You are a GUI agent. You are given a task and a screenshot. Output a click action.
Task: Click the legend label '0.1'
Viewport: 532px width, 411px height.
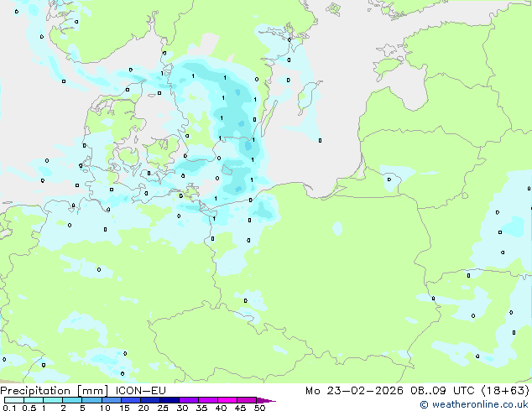[9, 408]
